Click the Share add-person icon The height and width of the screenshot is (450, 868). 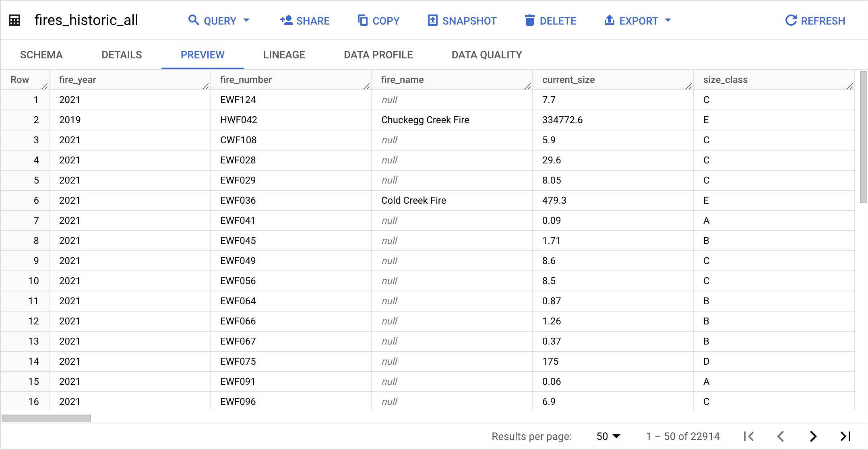[286, 20]
